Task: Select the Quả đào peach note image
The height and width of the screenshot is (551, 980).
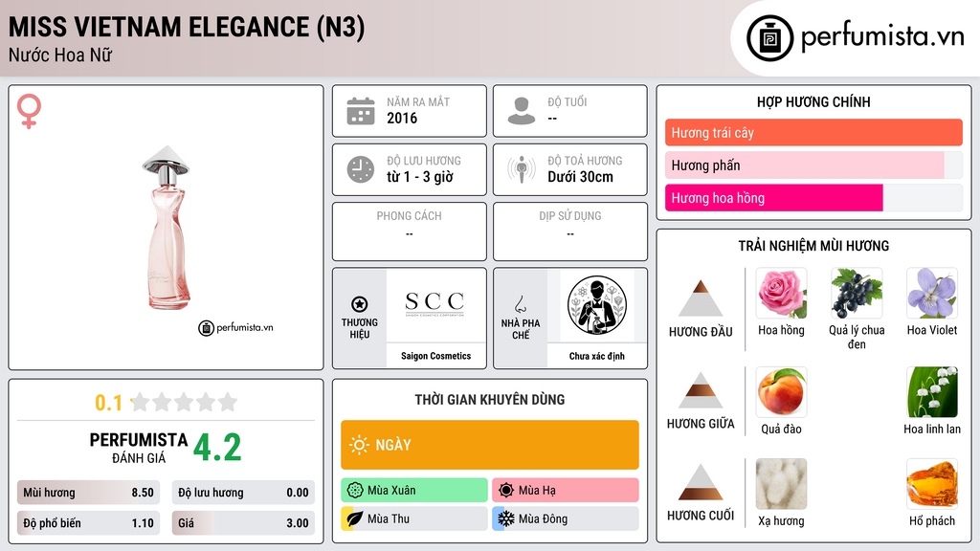Action: [x=781, y=391]
